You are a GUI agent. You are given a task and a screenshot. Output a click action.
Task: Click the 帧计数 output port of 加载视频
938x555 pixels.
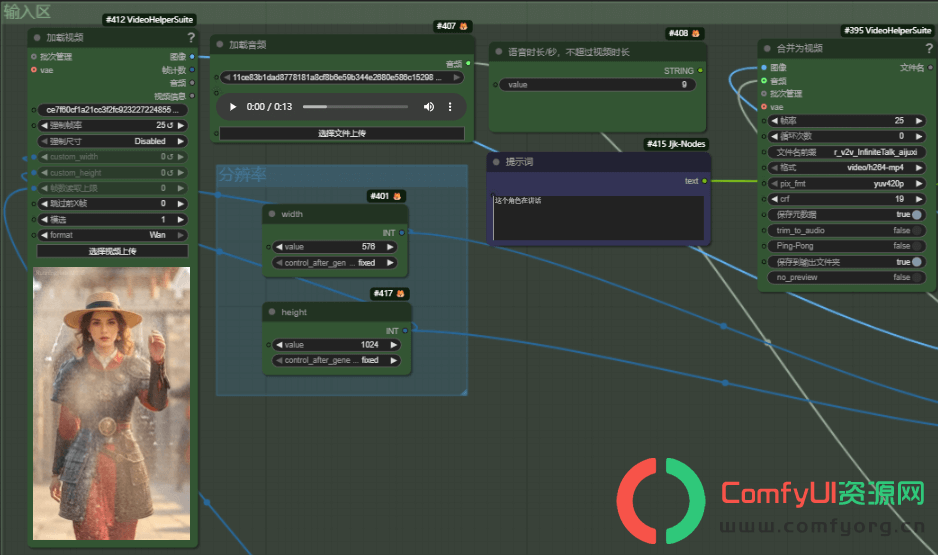pyautogui.click(x=192, y=70)
